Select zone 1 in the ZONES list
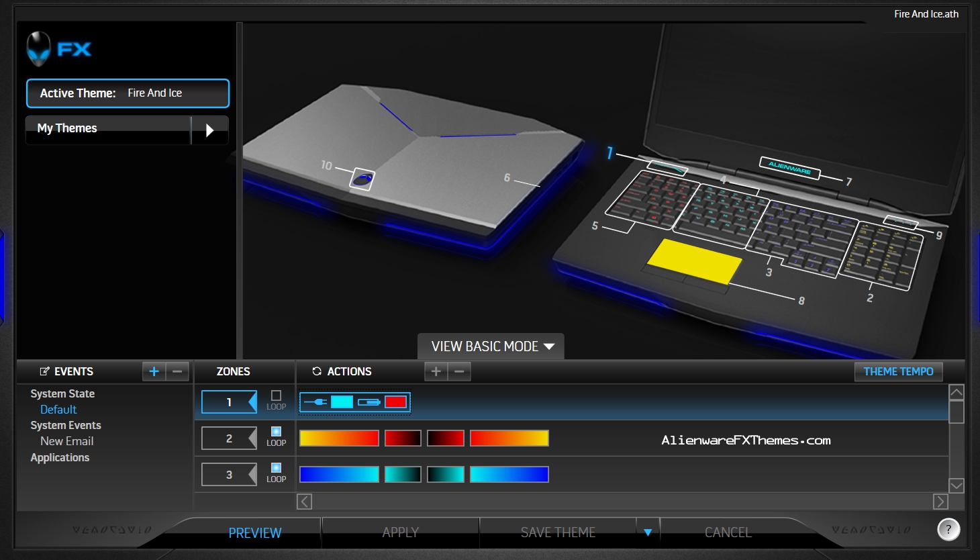 coord(229,402)
